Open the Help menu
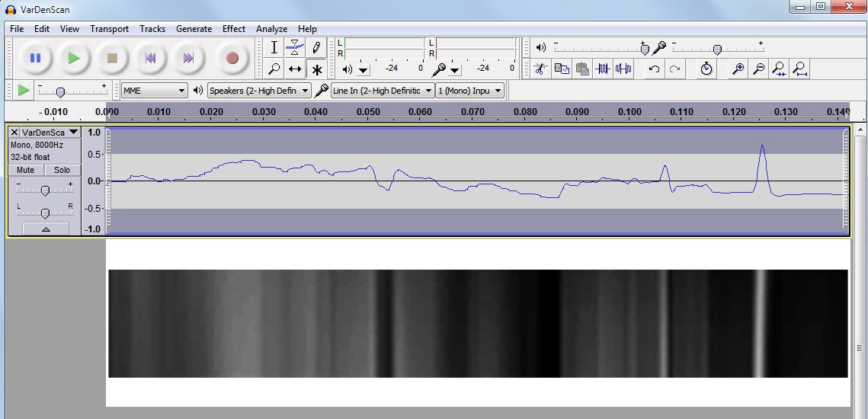Viewport: 868px width, 419px height. 307,29
